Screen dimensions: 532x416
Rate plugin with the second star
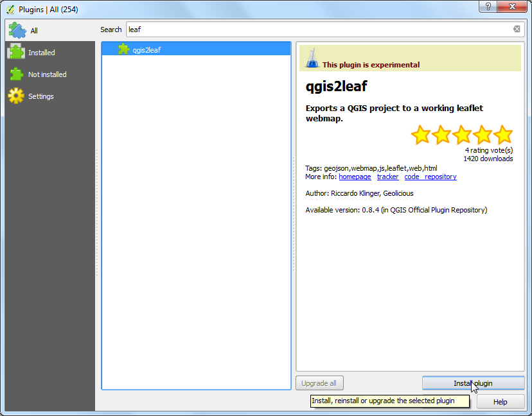pyautogui.click(x=441, y=135)
